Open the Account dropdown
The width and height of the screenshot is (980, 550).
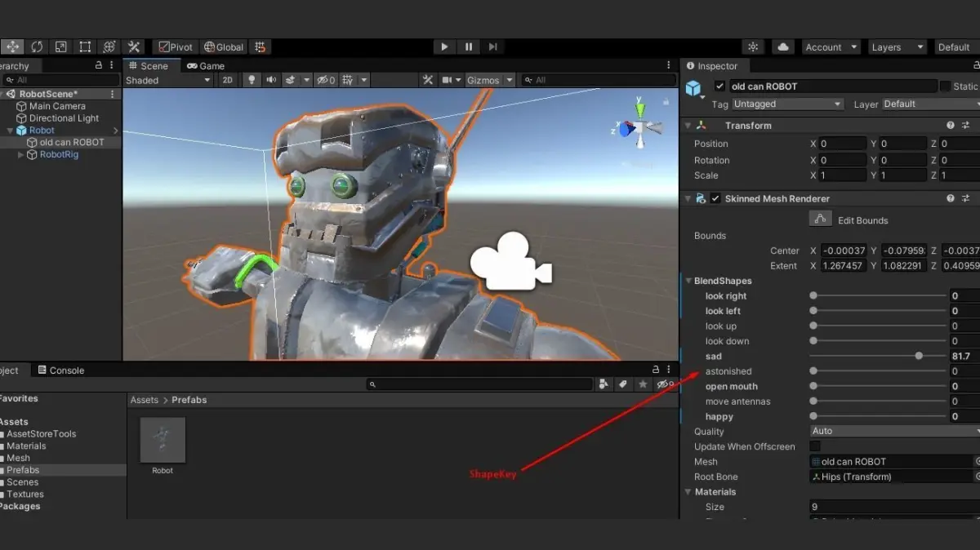pos(831,47)
